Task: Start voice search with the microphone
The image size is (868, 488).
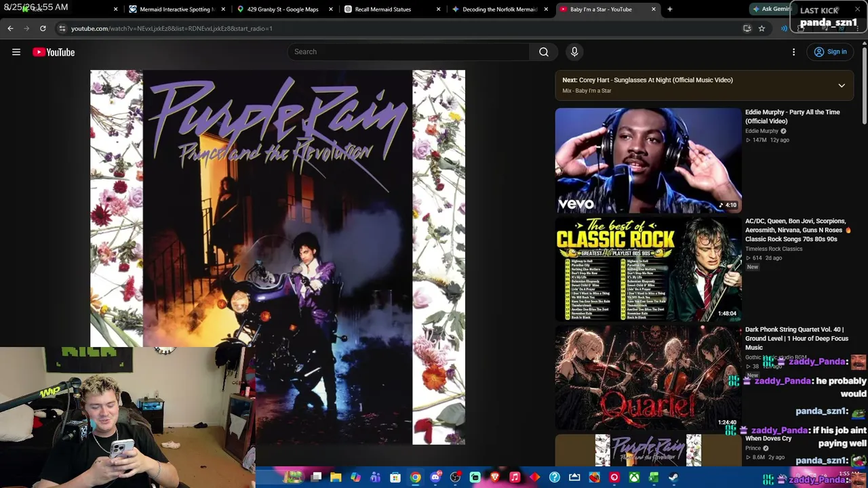Action: tap(574, 52)
